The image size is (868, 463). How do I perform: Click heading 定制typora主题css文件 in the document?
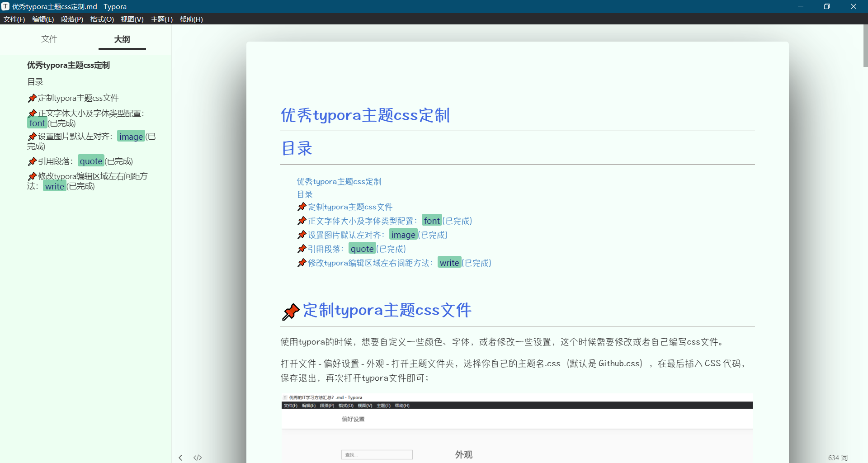pos(387,310)
